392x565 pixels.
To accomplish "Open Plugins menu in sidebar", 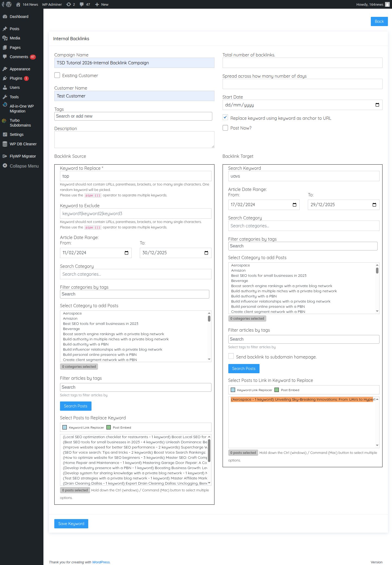I will (x=16, y=78).
